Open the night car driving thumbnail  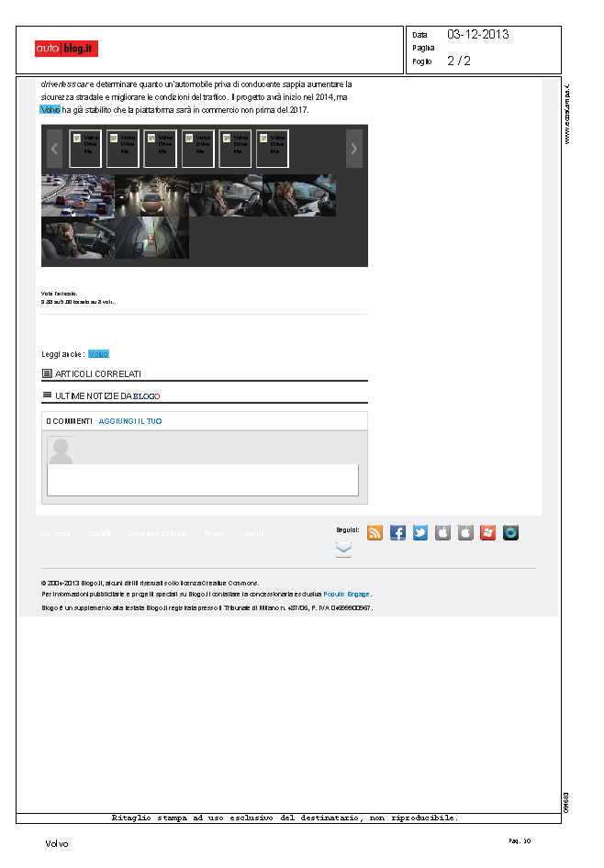(x=151, y=195)
